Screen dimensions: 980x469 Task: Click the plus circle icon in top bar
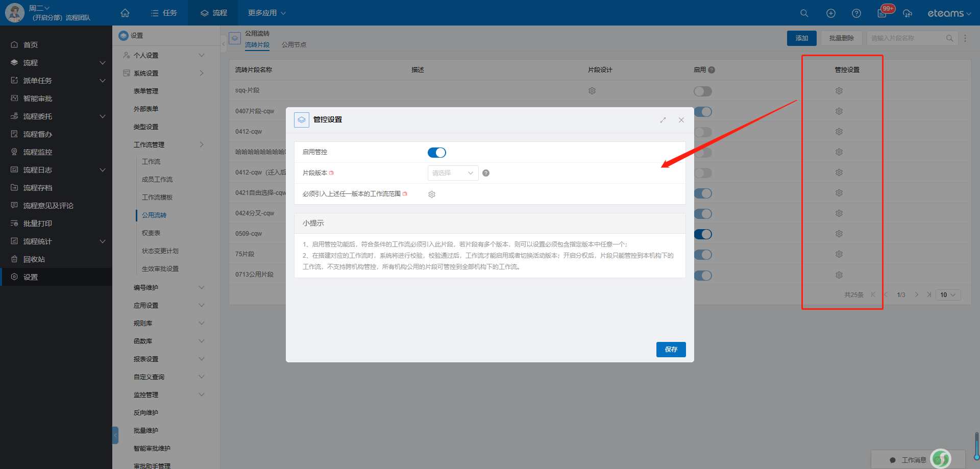[x=831, y=13]
